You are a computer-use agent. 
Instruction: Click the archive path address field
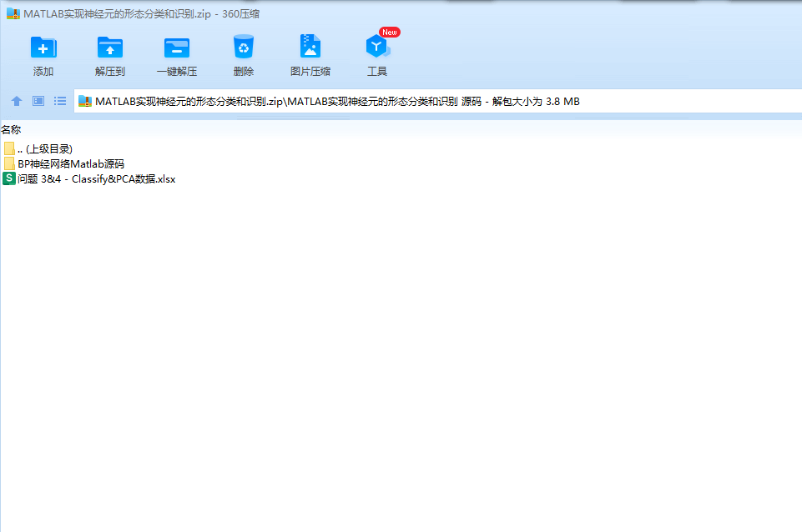[x=438, y=101]
